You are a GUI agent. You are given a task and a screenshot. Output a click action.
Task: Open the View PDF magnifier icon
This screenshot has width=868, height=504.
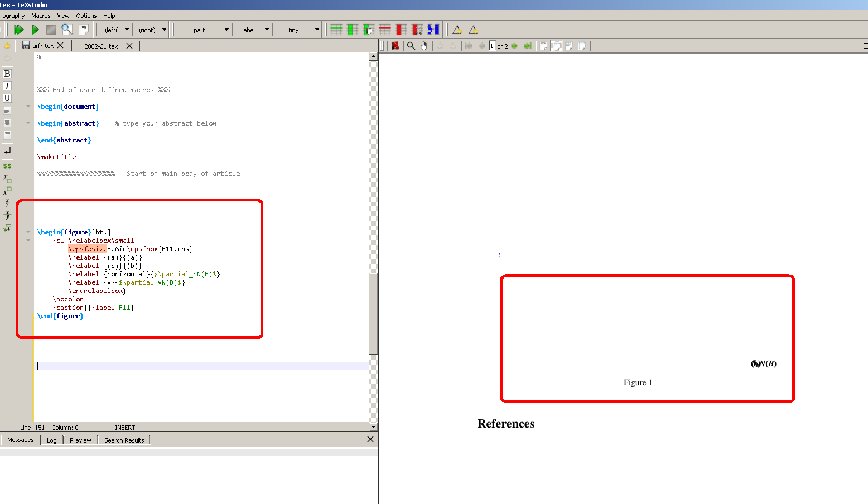67,30
